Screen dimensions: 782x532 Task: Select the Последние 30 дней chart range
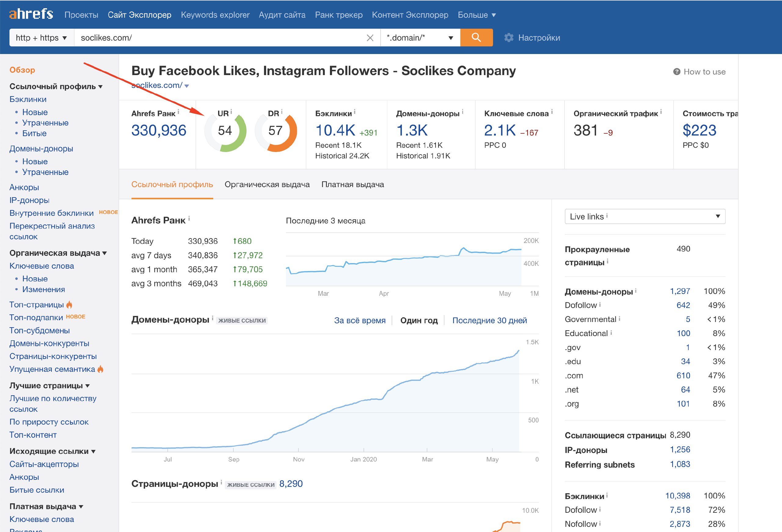490,320
